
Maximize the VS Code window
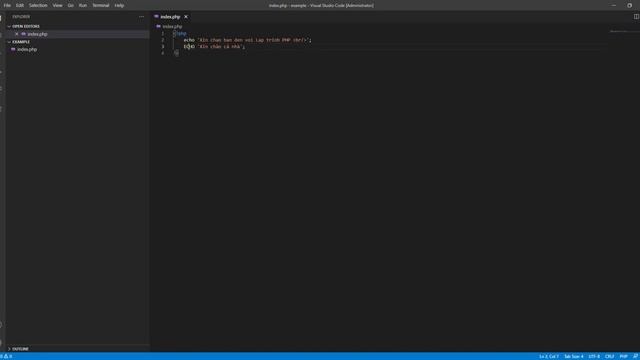pyautogui.click(x=629, y=5)
